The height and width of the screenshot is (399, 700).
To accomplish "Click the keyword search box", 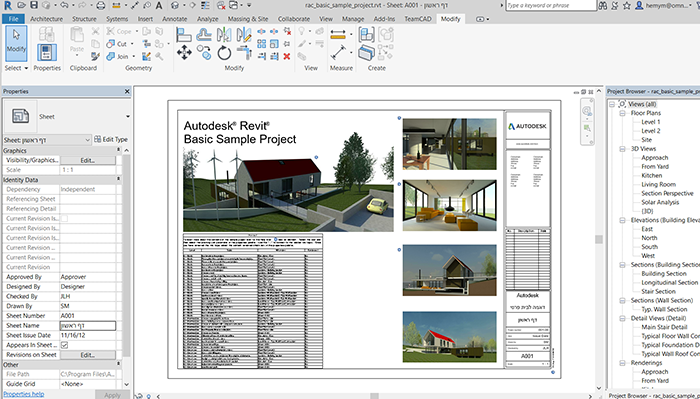I will (x=551, y=5).
